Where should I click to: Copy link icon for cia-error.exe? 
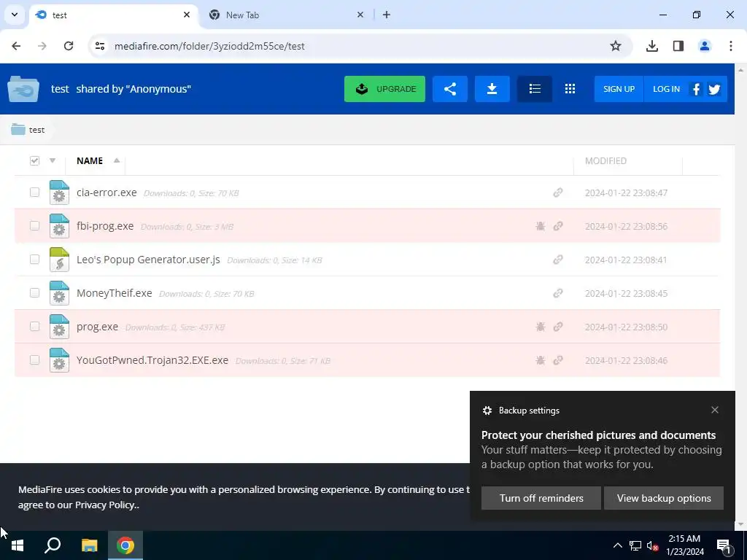coord(558,192)
